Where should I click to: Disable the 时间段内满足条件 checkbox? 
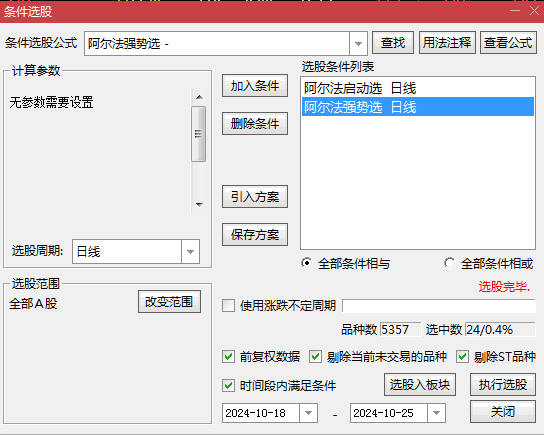pyautogui.click(x=228, y=385)
